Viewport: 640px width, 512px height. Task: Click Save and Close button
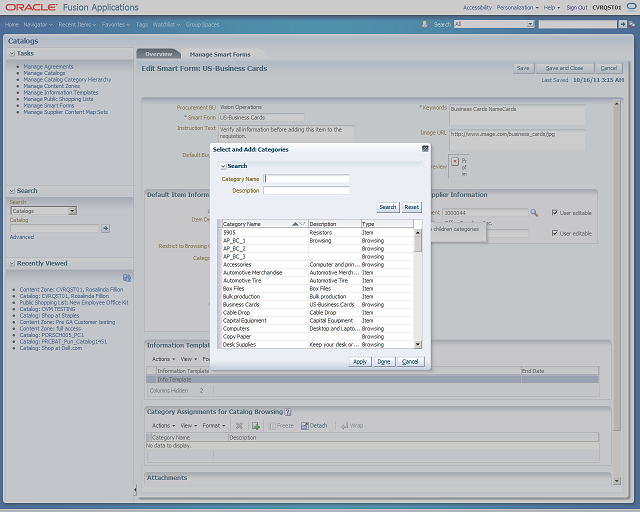pos(564,68)
